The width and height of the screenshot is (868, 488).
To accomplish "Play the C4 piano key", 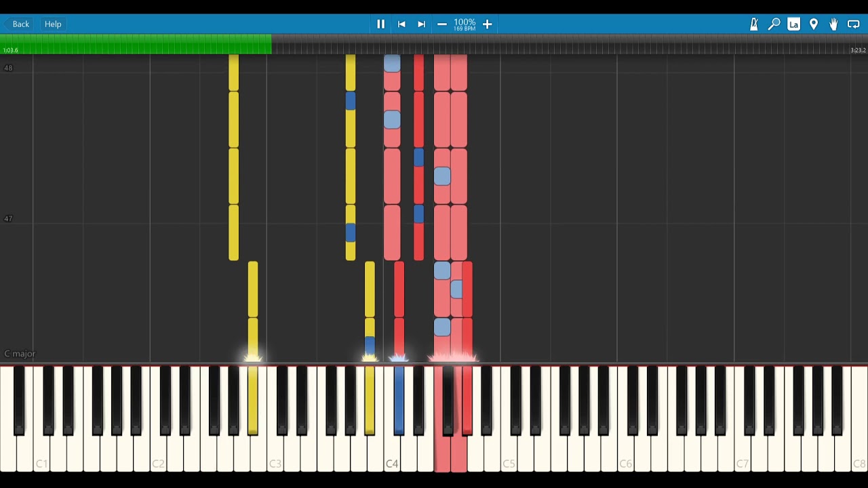I will 391,454.
